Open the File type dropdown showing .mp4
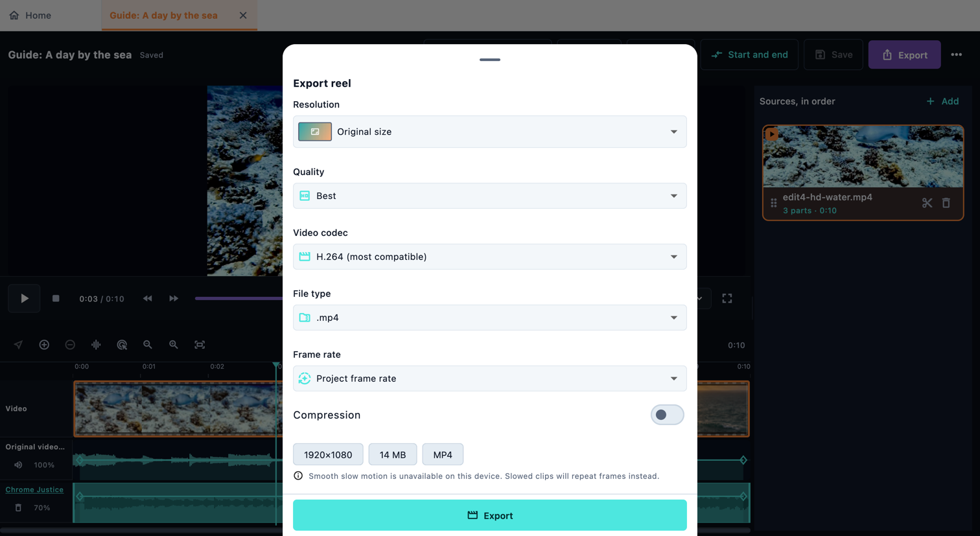Viewport: 980px width, 536px height. click(490, 318)
